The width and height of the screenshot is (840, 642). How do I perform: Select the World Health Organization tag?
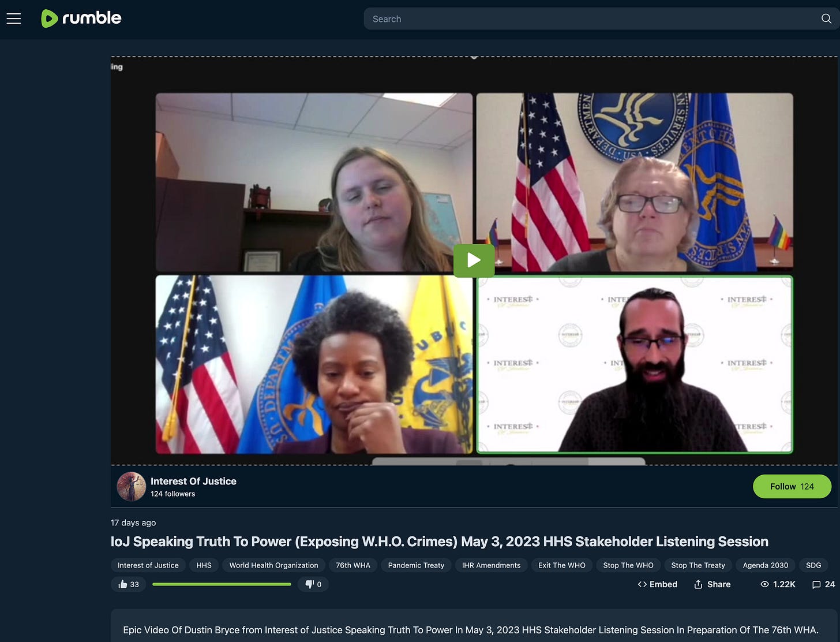pos(273,565)
